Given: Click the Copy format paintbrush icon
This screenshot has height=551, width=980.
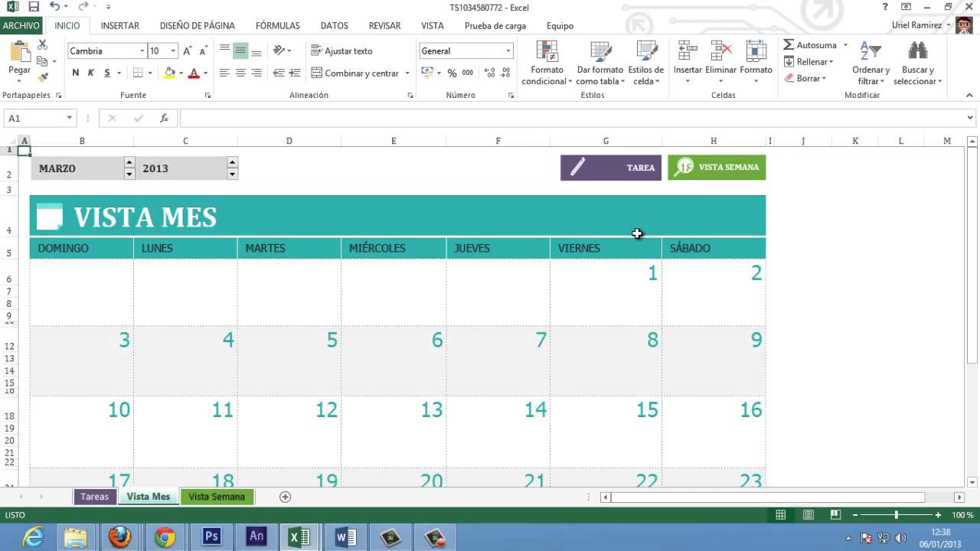Looking at the screenshot, I should click(x=42, y=77).
